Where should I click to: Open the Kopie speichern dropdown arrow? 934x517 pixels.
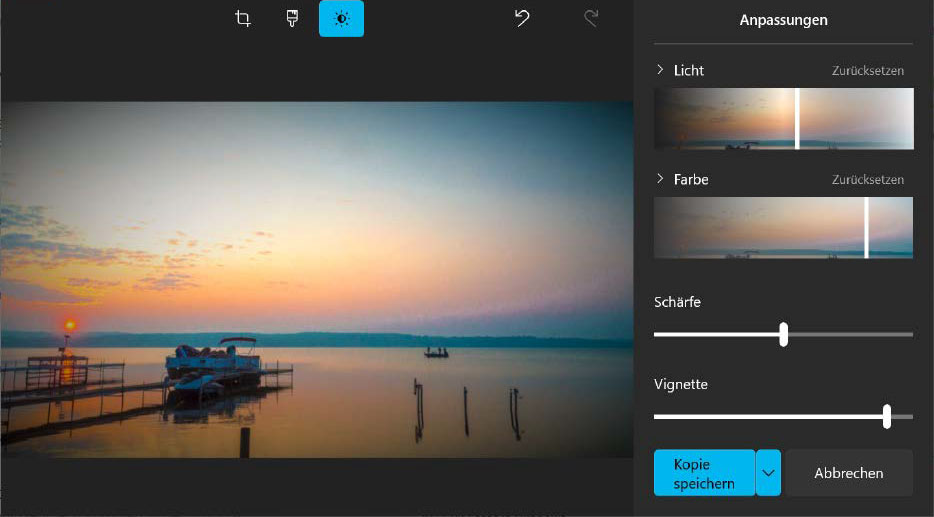768,473
